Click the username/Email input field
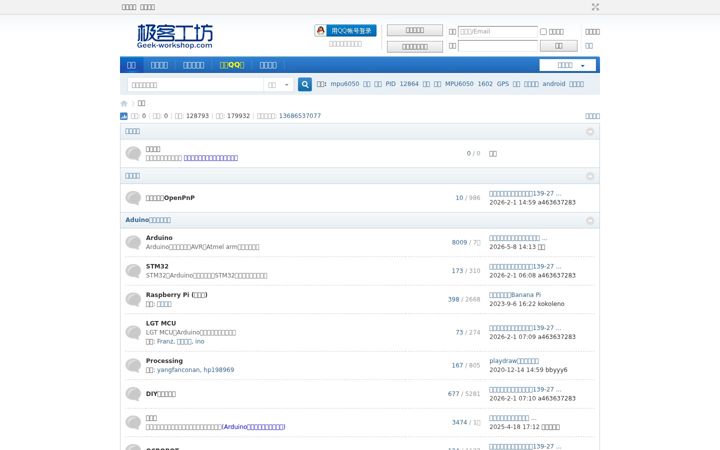 coord(497,32)
